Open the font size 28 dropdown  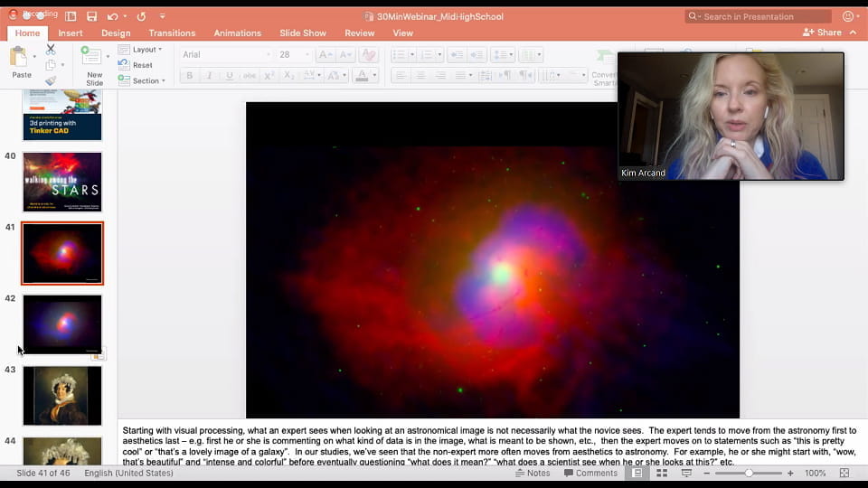(307, 54)
